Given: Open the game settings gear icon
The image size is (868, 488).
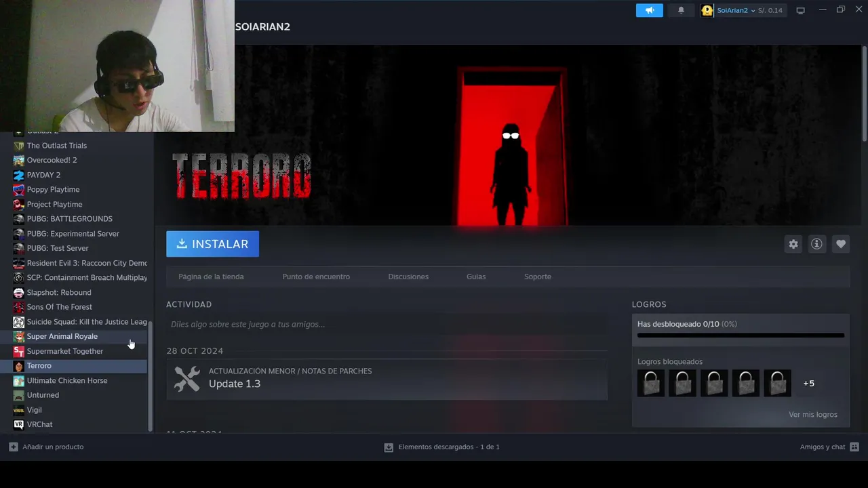Looking at the screenshot, I should click(793, 244).
